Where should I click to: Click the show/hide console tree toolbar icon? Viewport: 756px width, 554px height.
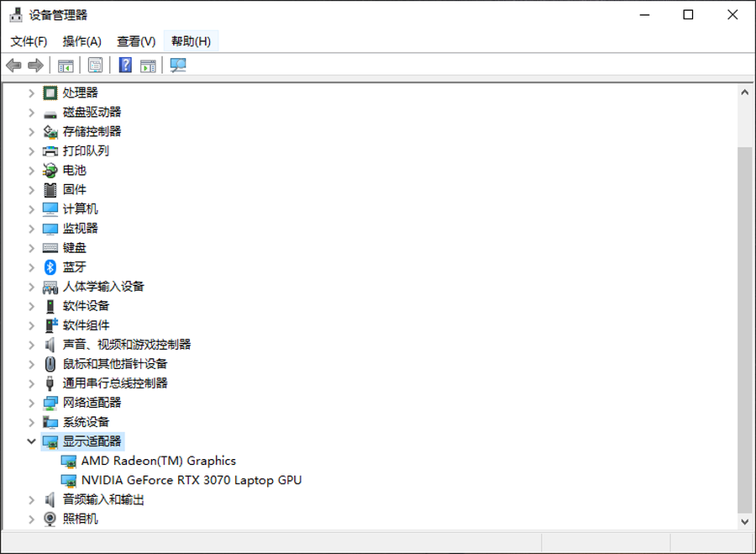[66, 65]
